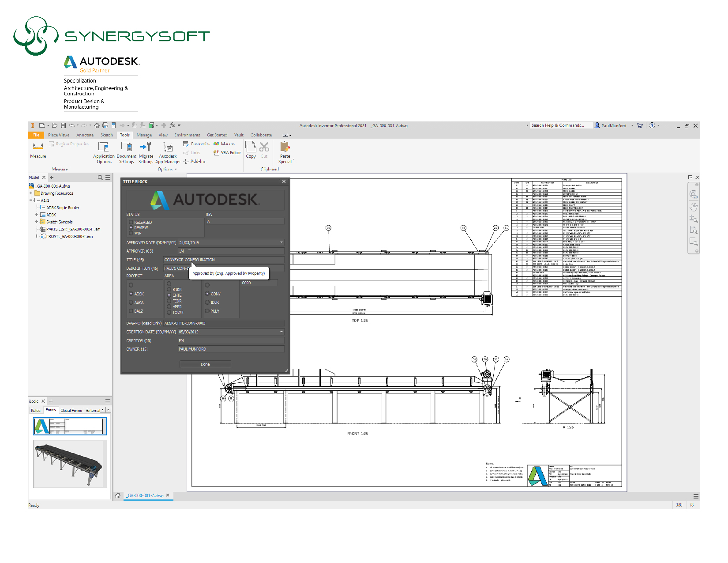Open the Manage ribbon tab
The width and height of the screenshot is (728, 563).
pyautogui.click(x=144, y=135)
